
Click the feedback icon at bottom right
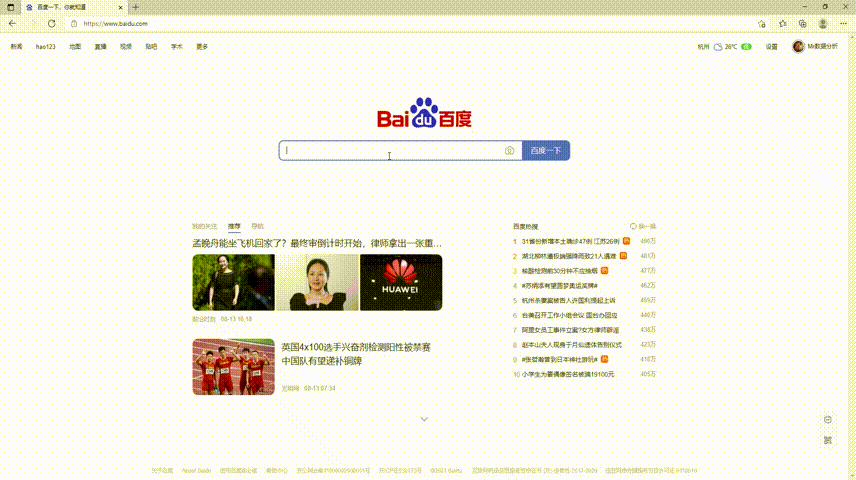[828, 419]
